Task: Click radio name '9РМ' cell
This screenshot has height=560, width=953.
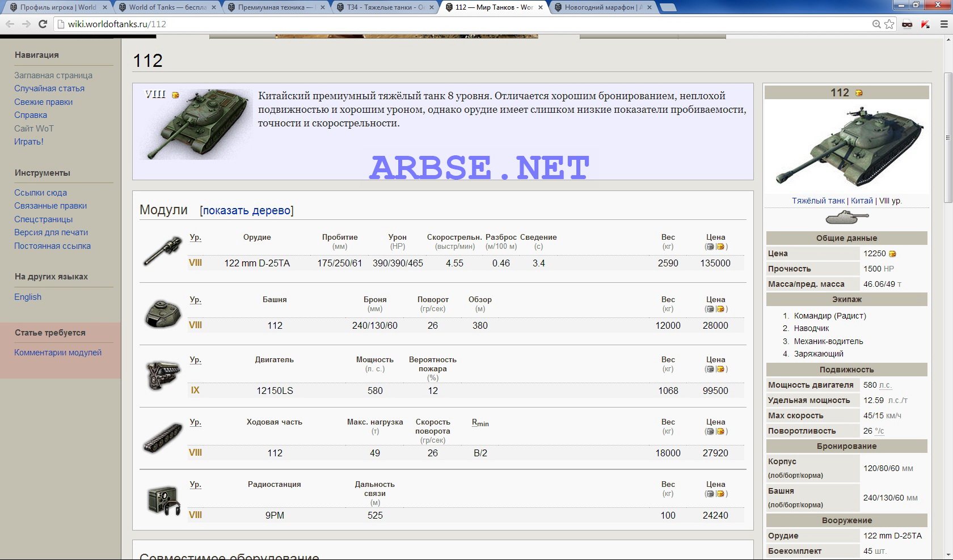Action: [275, 515]
